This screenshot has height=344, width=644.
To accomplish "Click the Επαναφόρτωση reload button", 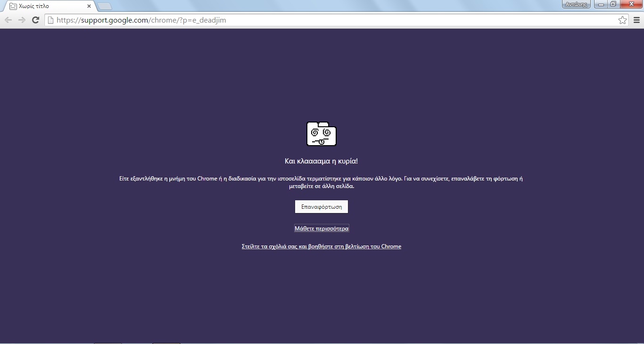I will click(322, 206).
